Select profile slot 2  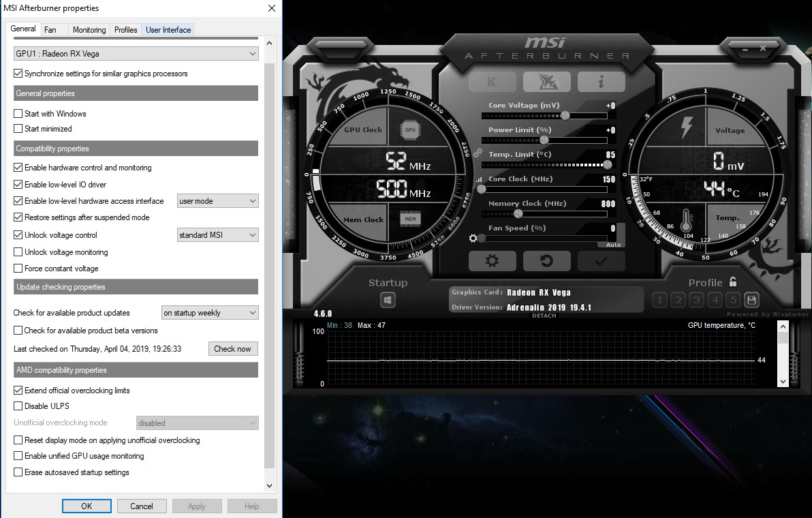click(678, 300)
